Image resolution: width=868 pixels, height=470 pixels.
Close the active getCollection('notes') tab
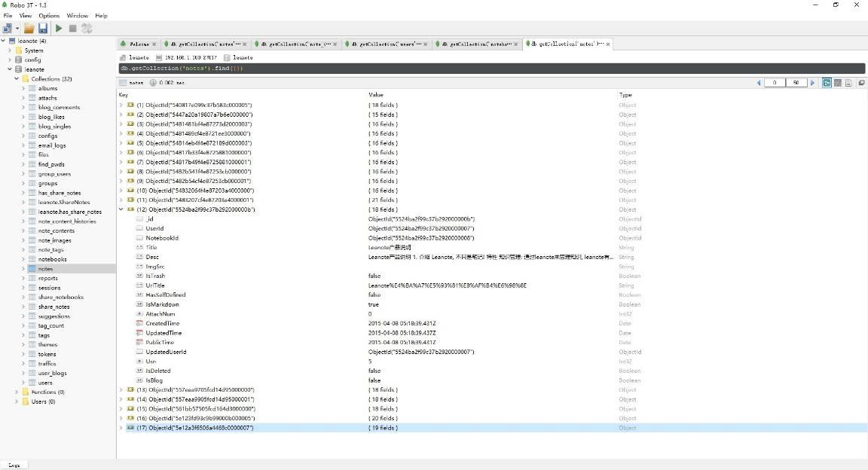click(x=608, y=44)
